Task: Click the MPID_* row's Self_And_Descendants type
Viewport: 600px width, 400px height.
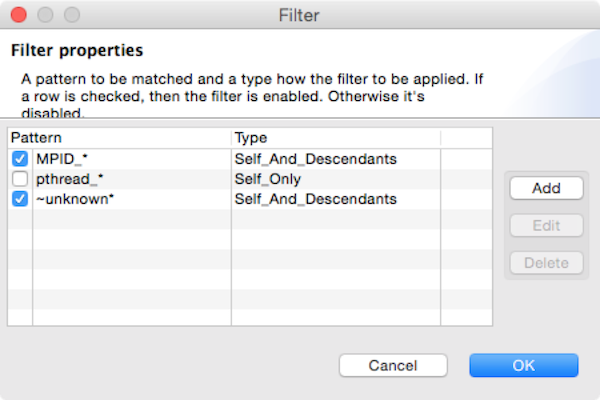Action: click(x=315, y=159)
